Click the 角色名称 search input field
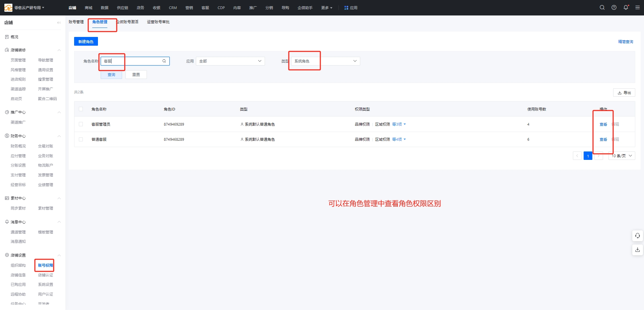This screenshot has width=644, height=310. 135,61
